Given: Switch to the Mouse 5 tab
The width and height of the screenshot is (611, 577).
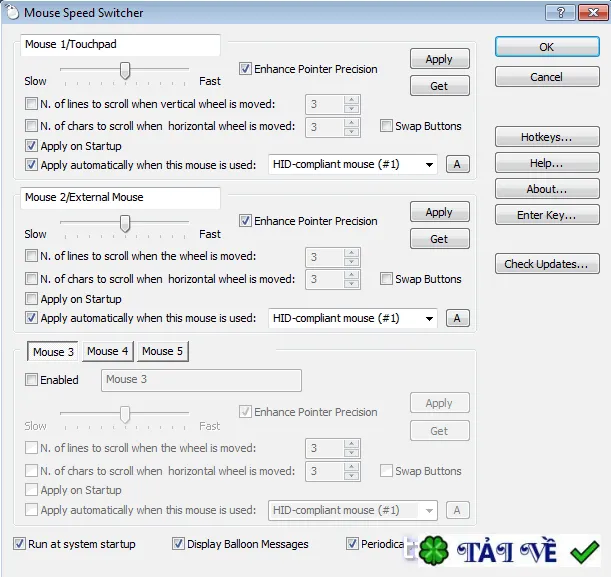Looking at the screenshot, I should [162, 351].
